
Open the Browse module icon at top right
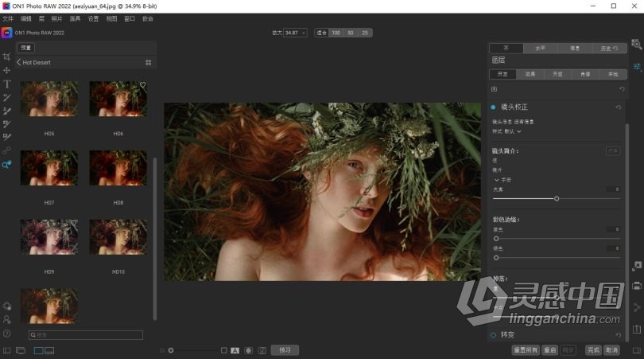[637, 44]
